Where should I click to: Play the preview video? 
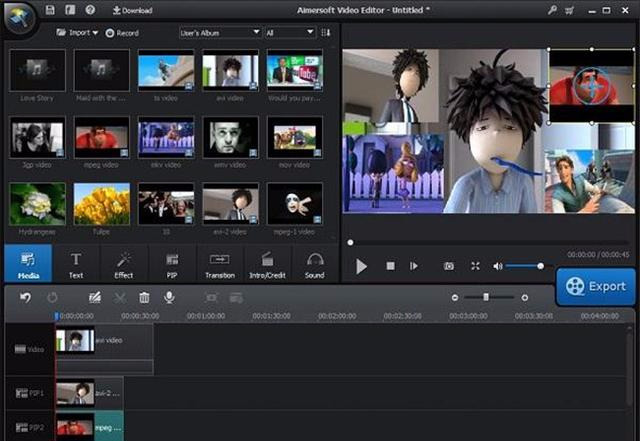(361, 266)
